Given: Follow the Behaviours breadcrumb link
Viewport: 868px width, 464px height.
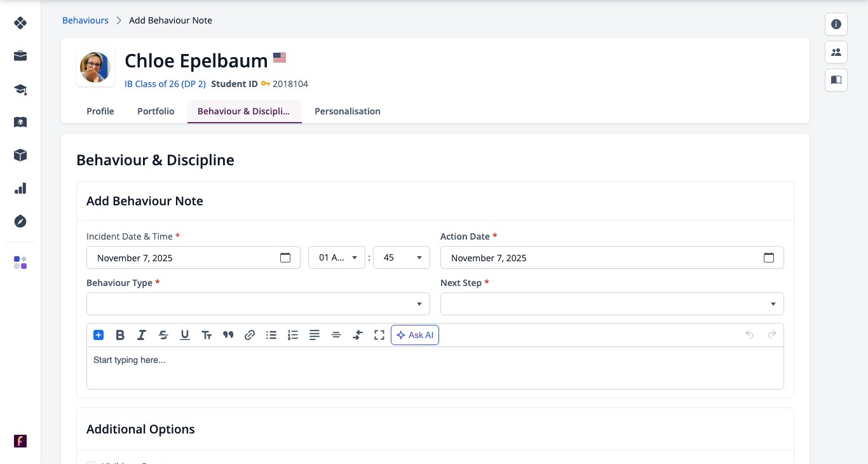Looking at the screenshot, I should [x=85, y=20].
